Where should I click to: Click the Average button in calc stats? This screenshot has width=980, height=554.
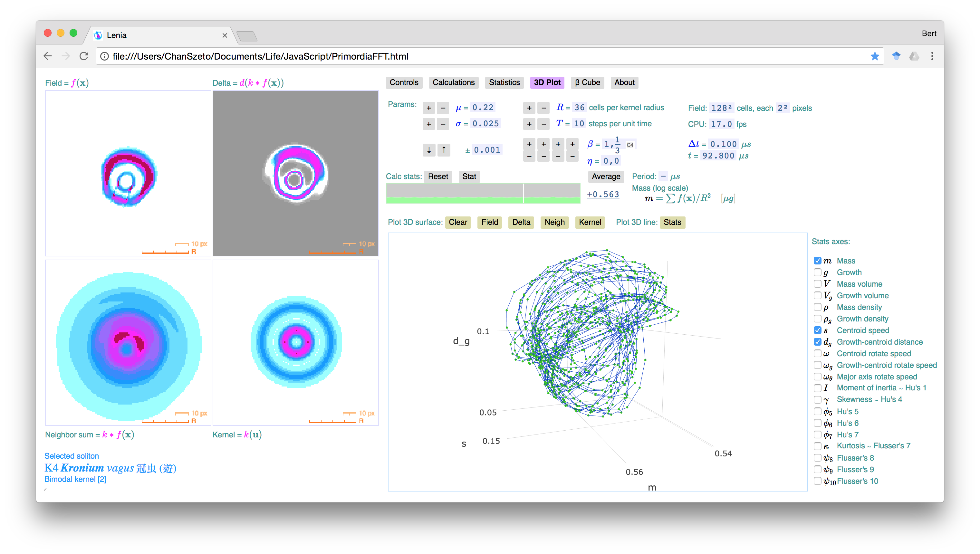coord(605,177)
